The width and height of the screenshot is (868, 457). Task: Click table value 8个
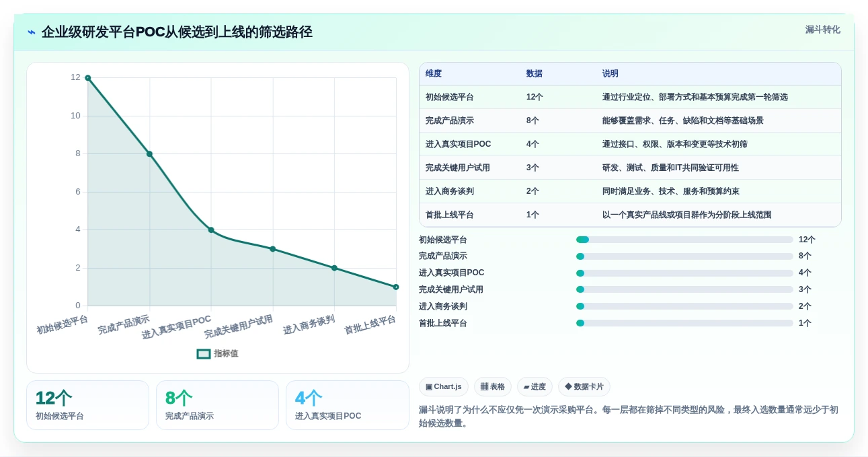[x=532, y=120]
